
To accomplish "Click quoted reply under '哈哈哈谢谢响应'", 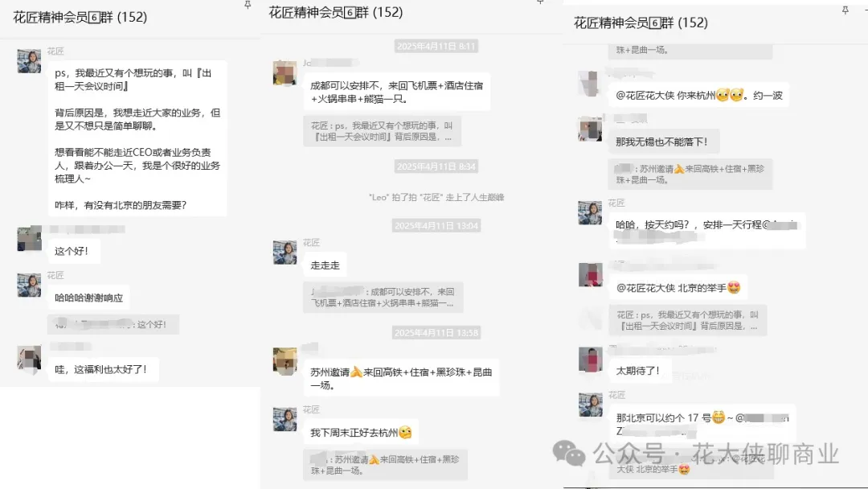I will pyautogui.click(x=113, y=324).
